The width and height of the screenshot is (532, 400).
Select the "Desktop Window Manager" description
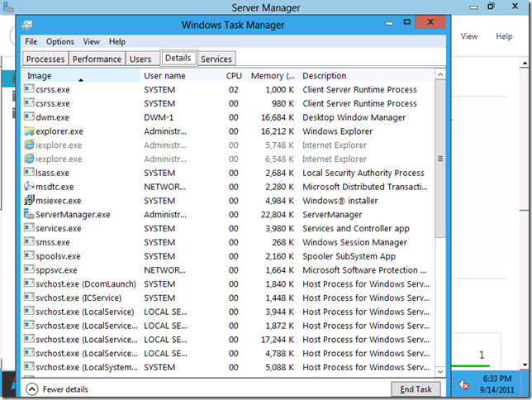(x=354, y=117)
